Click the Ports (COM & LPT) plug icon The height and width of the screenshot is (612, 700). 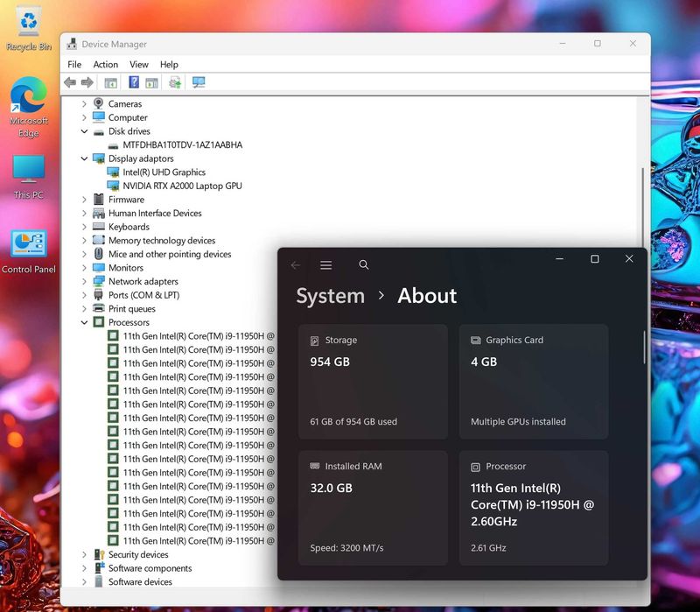99,295
